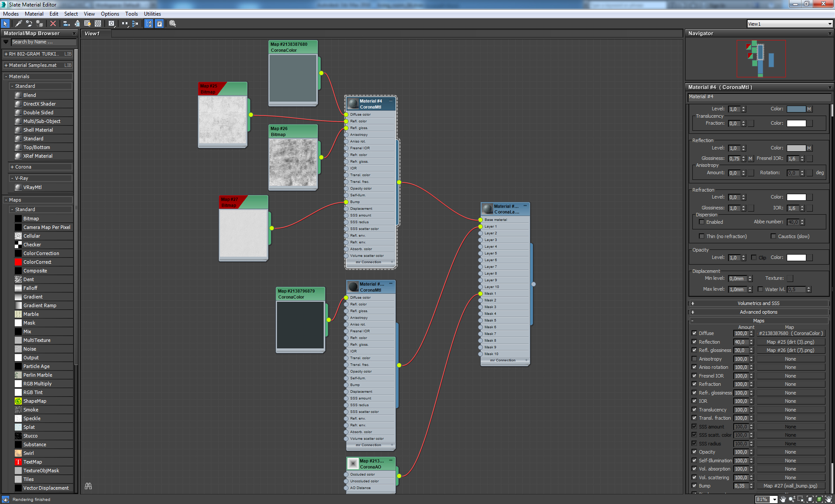Toggle Show Background in Preview icon
835x504 pixels.
tap(98, 23)
